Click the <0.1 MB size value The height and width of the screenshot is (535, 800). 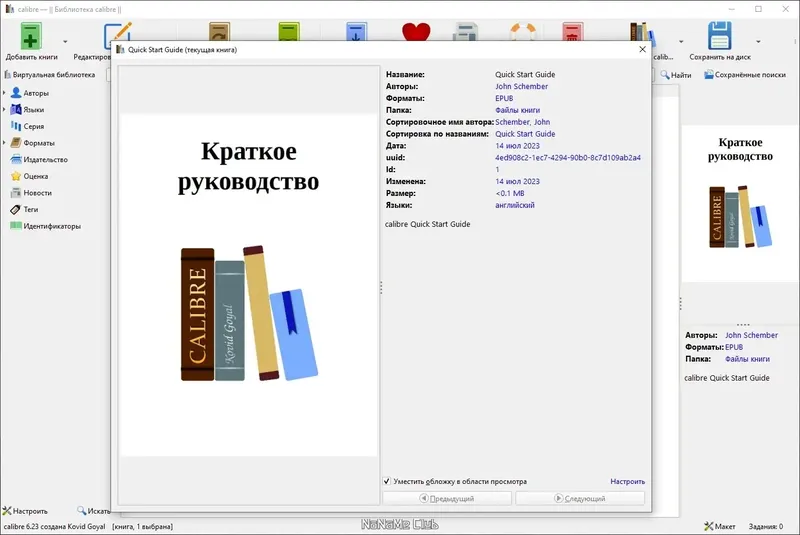click(510, 193)
